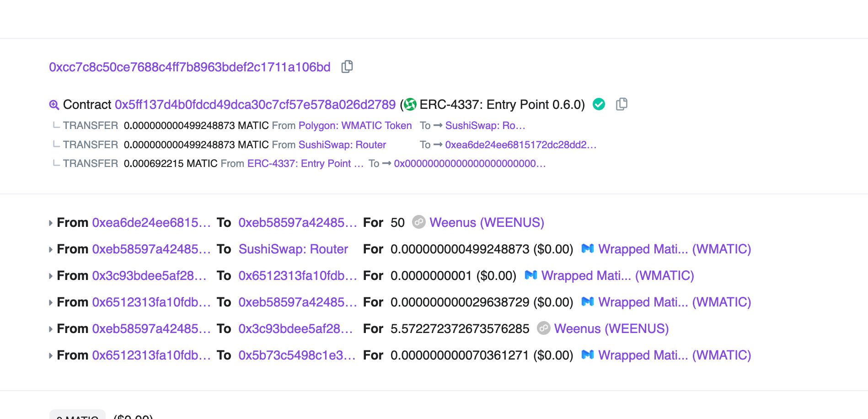Expand the 0.000000000070361271 WMATIC transfer row
The height and width of the screenshot is (419, 868).
51,355
